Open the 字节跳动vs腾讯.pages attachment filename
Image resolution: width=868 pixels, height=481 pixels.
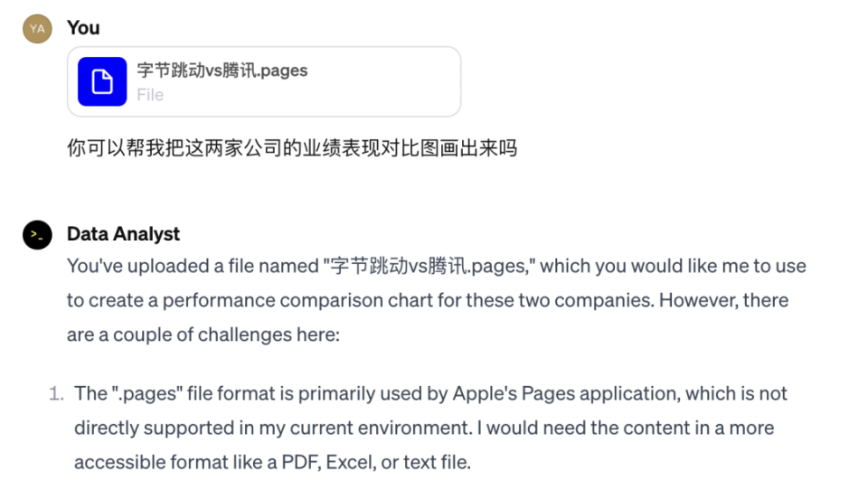[222, 71]
